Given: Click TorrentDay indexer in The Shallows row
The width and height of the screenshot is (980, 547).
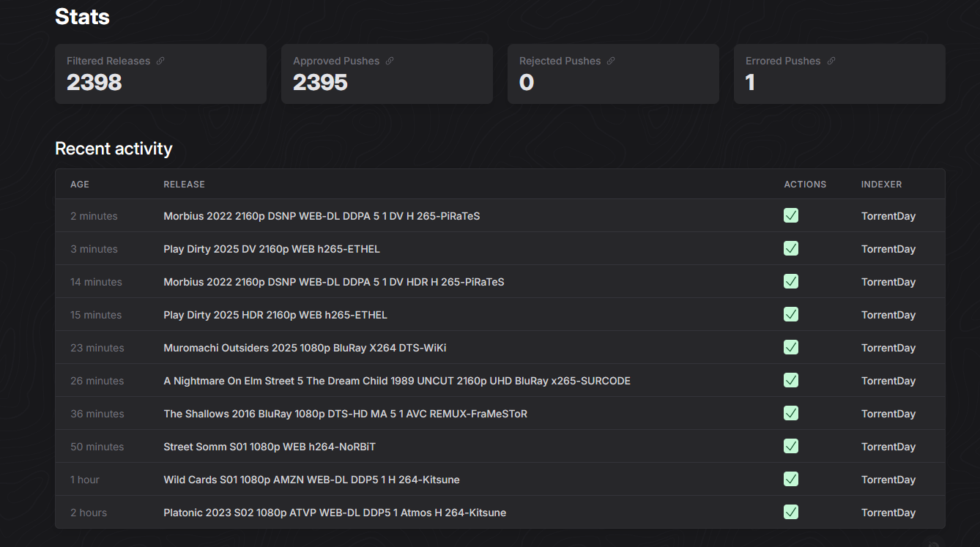Looking at the screenshot, I should (x=888, y=414).
